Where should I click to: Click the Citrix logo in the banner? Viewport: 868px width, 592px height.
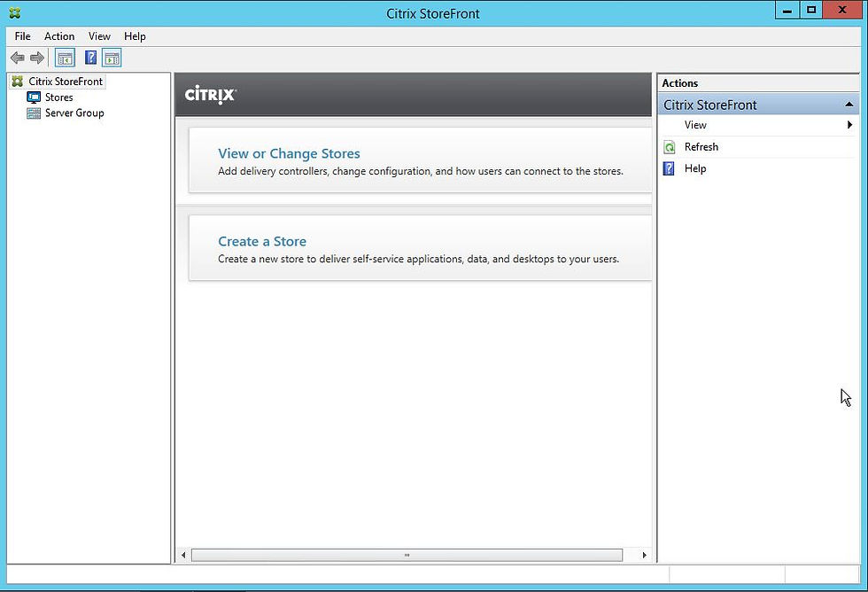pos(211,95)
